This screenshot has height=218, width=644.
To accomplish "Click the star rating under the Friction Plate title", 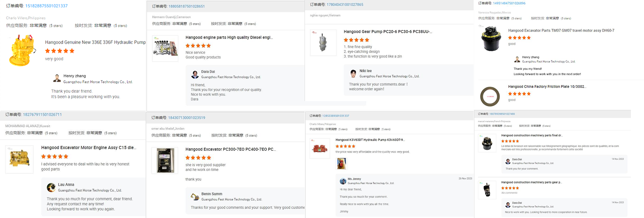I will (x=519, y=94).
